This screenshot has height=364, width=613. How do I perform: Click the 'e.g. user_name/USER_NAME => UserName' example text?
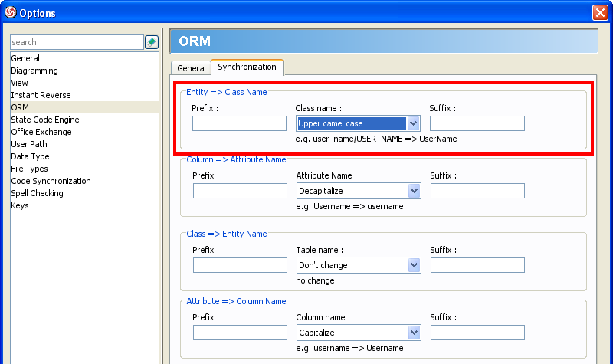pyautogui.click(x=376, y=139)
